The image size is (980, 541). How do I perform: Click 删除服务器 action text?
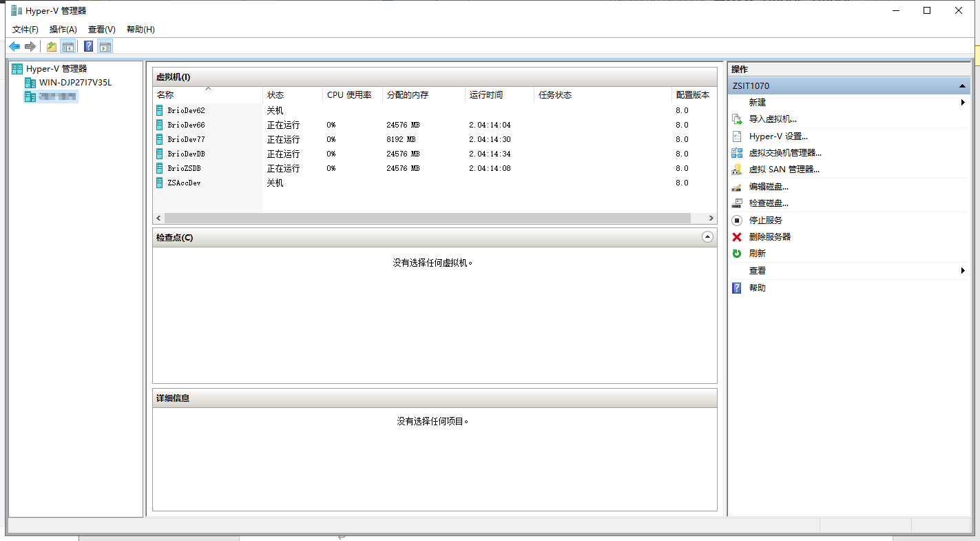(770, 237)
